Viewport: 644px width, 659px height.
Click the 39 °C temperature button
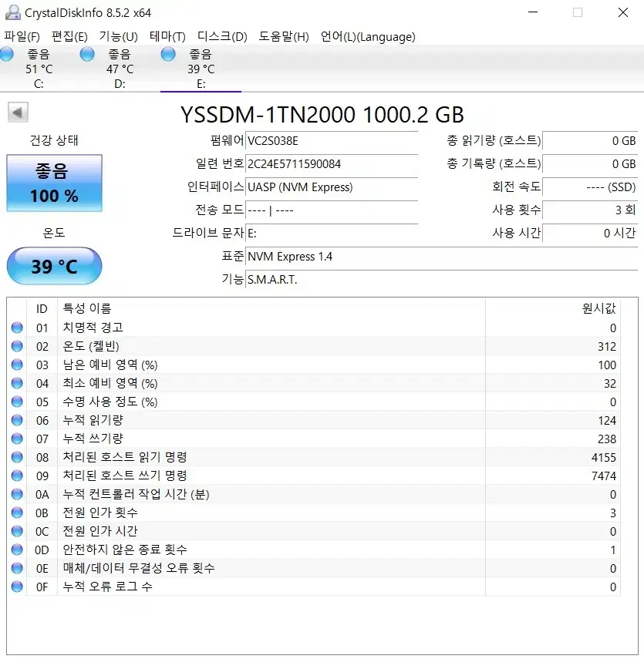pyautogui.click(x=54, y=266)
